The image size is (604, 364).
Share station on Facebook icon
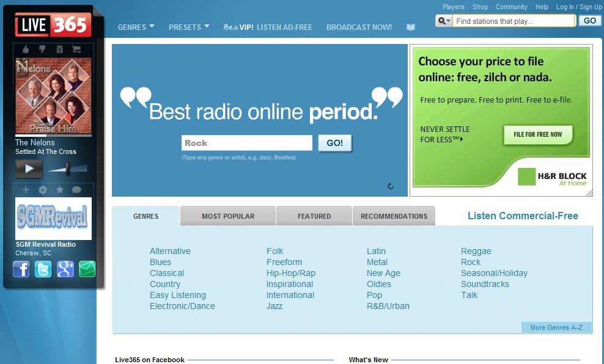tap(21, 269)
